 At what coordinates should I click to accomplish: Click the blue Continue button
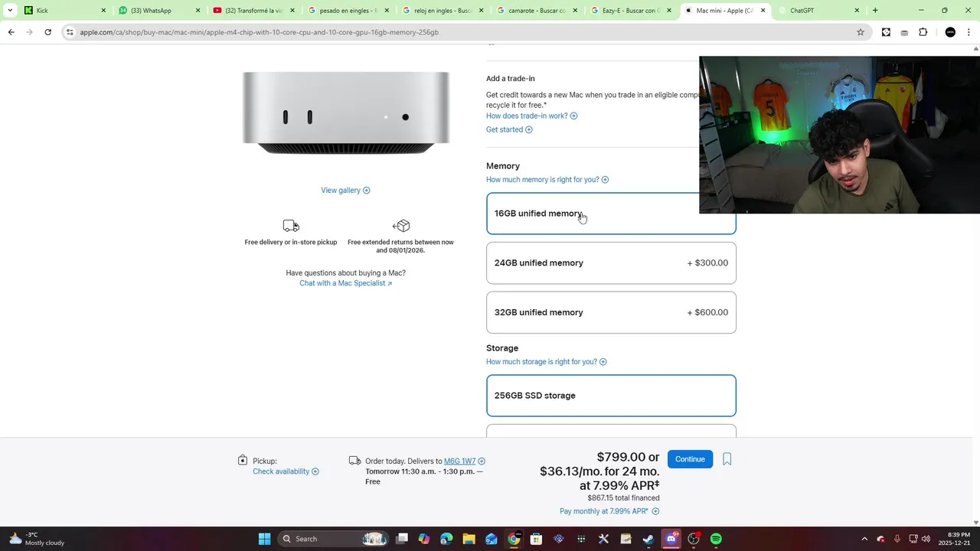click(x=690, y=459)
